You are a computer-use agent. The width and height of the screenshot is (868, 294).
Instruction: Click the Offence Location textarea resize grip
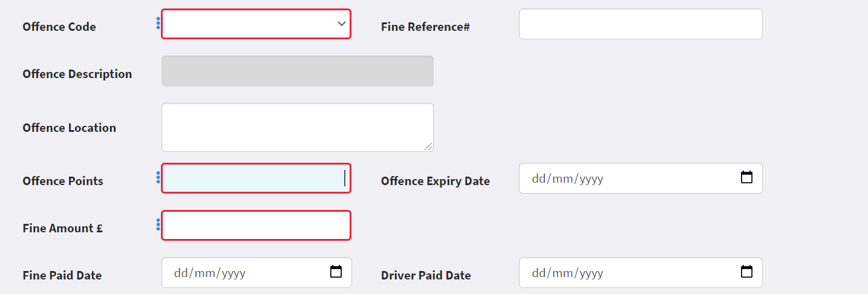click(429, 147)
